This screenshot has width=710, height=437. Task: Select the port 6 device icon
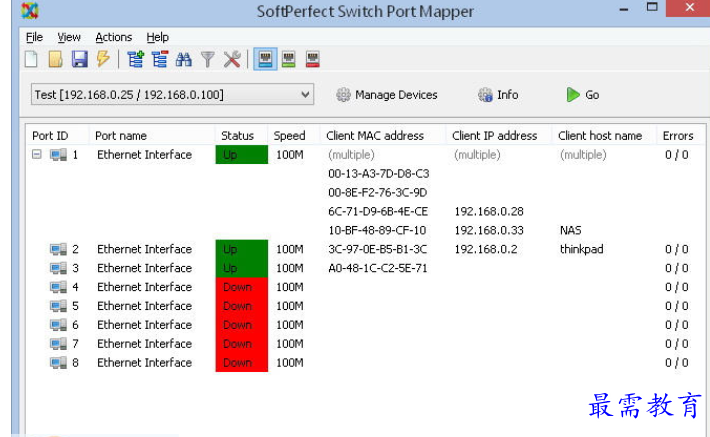[x=58, y=325]
